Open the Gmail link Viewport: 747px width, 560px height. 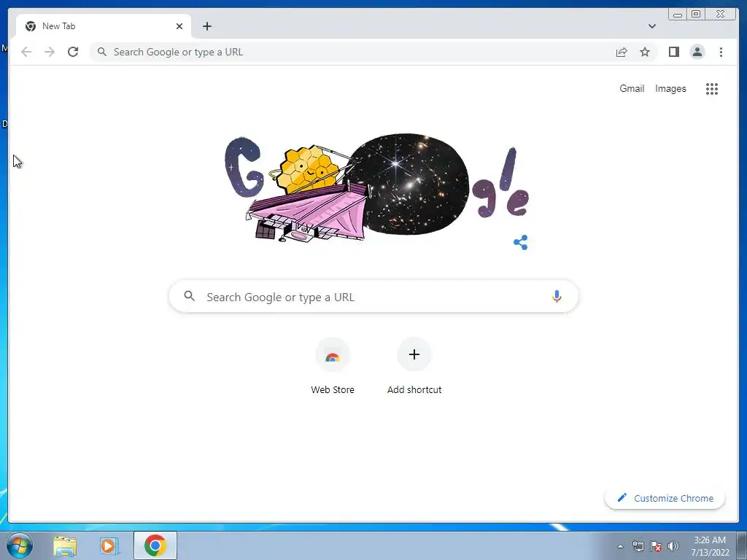click(632, 88)
